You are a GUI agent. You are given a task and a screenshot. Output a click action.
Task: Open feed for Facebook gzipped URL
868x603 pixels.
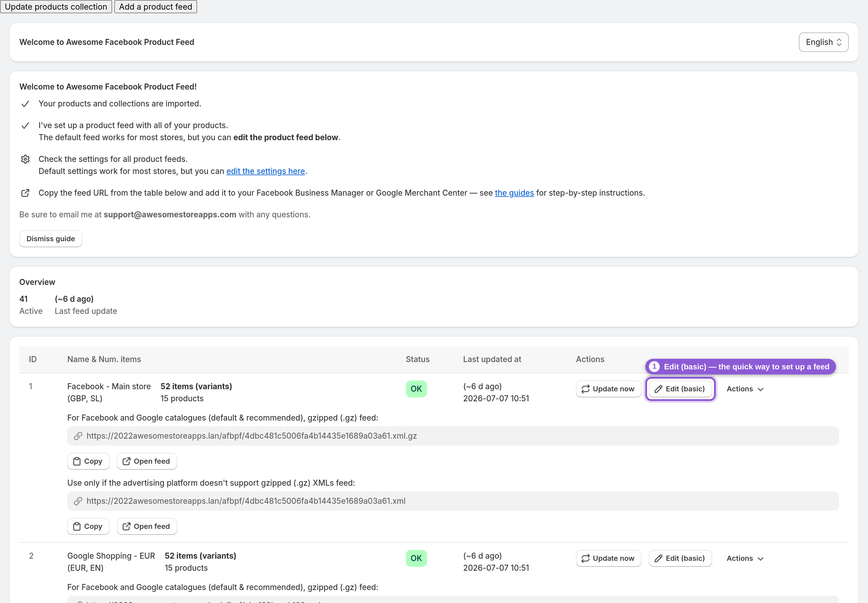(x=147, y=461)
